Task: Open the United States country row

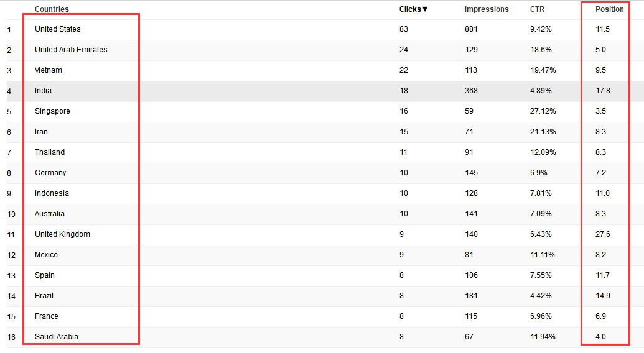Action: tap(57, 29)
